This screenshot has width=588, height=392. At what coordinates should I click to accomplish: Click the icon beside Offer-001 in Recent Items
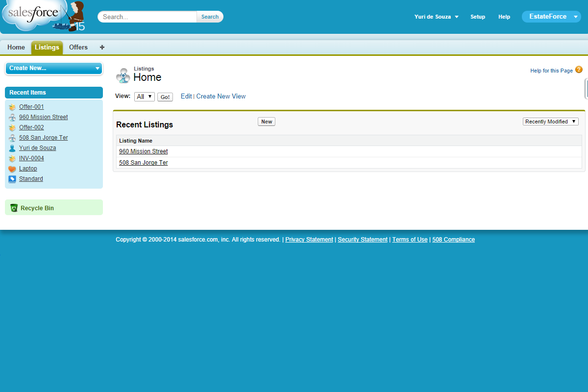[12, 107]
